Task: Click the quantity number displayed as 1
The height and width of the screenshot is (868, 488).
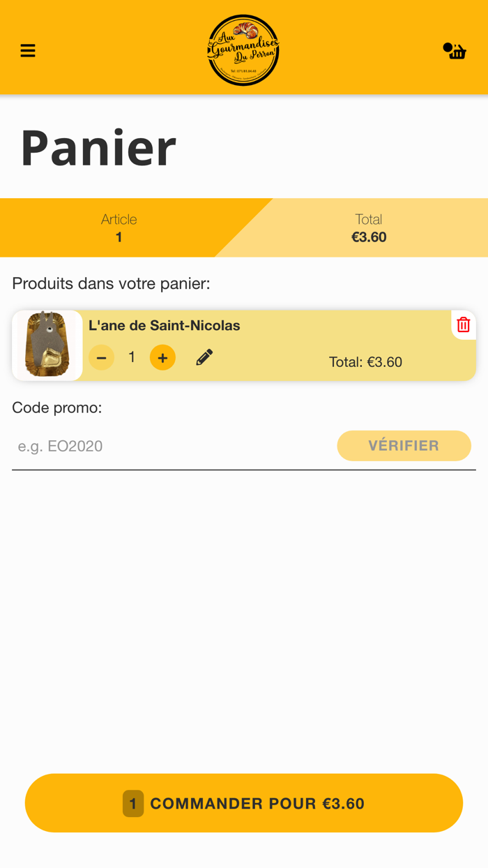Action: (x=132, y=357)
